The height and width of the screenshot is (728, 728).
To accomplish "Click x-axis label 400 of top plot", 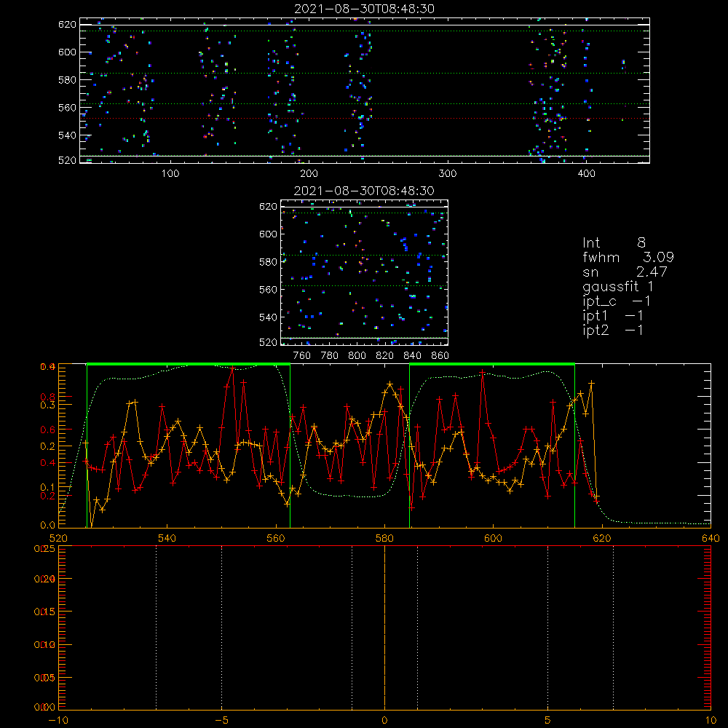I will coord(586,174).
